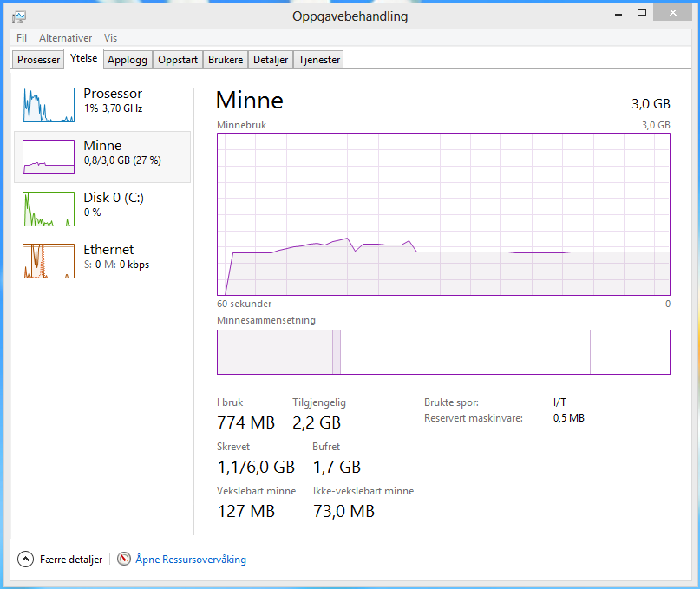
Task: Click the Ikke-vekslebart minne value 73,0 MB
Action: coord(343,511)
